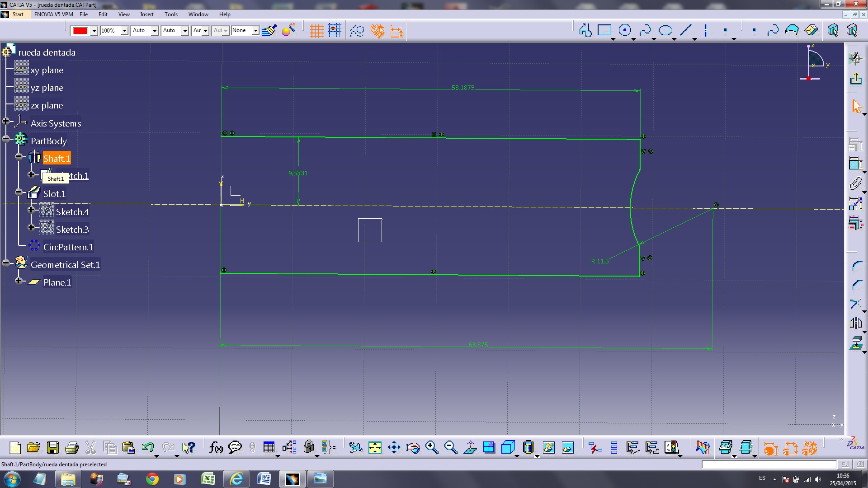Open the Edit menu
The height and width of the screenshot is (488, 868).
[103, 14]
